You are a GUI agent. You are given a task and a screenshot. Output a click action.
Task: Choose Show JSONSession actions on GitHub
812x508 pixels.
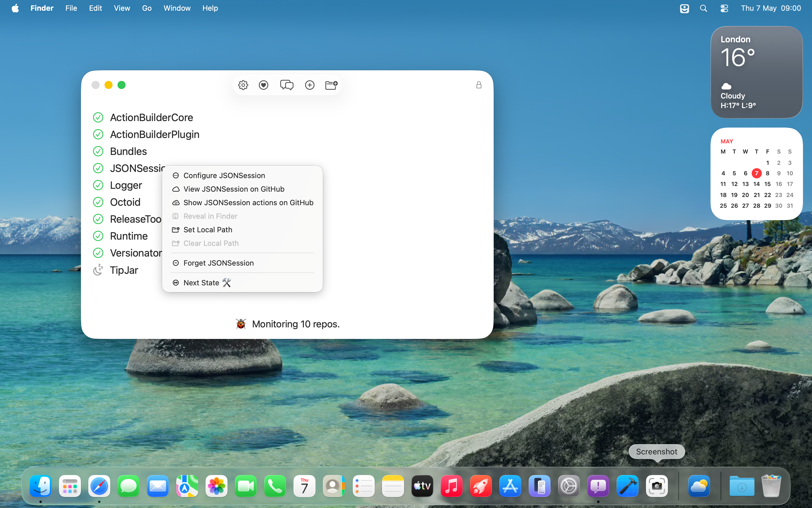[242, 203]
